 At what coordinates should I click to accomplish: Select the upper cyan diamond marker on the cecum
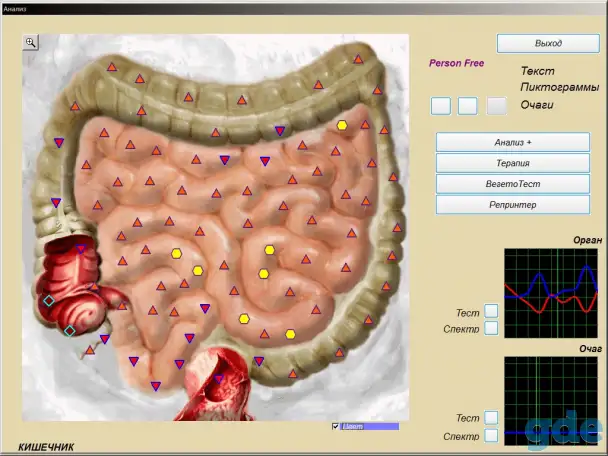(49, 301)
